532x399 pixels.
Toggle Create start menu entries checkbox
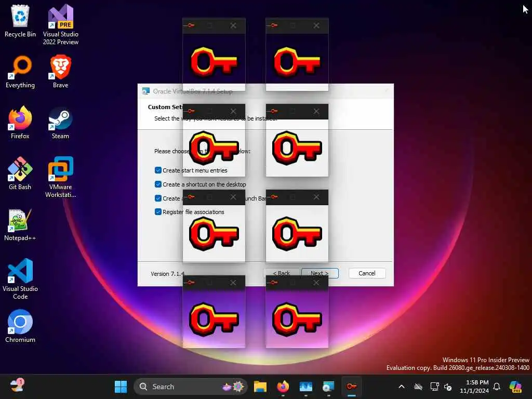[x=158, y=170]
